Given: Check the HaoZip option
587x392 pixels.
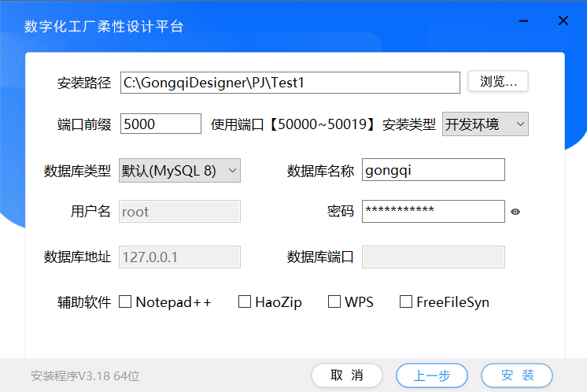Looking at the screenshot, I should tap(245, 301).
